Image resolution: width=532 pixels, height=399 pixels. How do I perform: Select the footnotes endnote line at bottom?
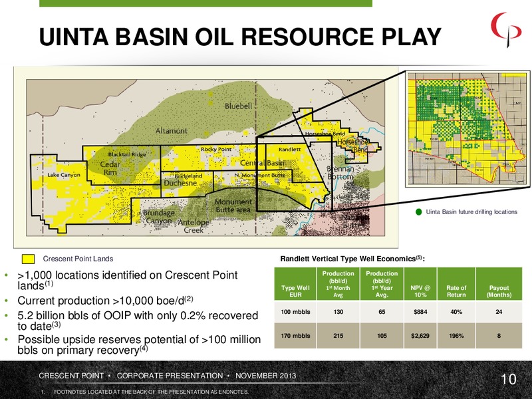point(145,392)
